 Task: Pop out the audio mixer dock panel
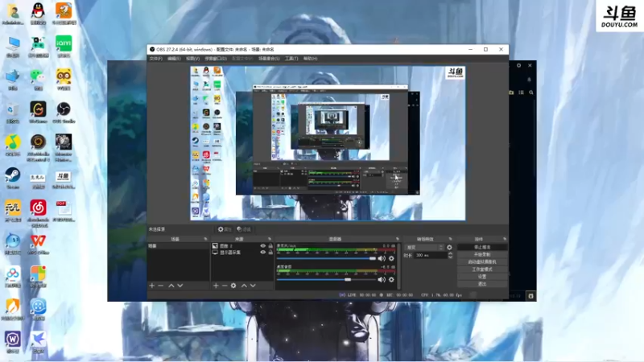pos(397,239)
